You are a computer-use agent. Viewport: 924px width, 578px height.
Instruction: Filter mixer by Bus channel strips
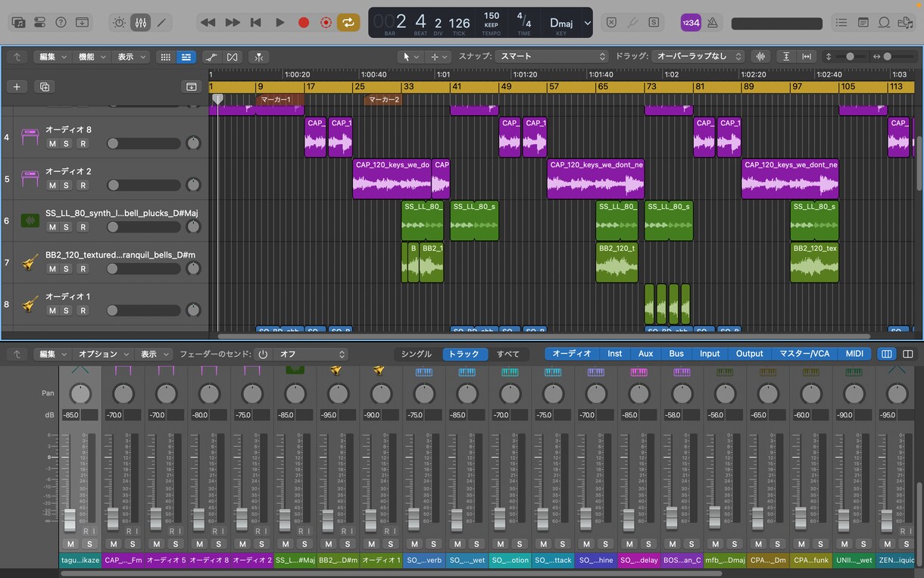pos(676,354)
